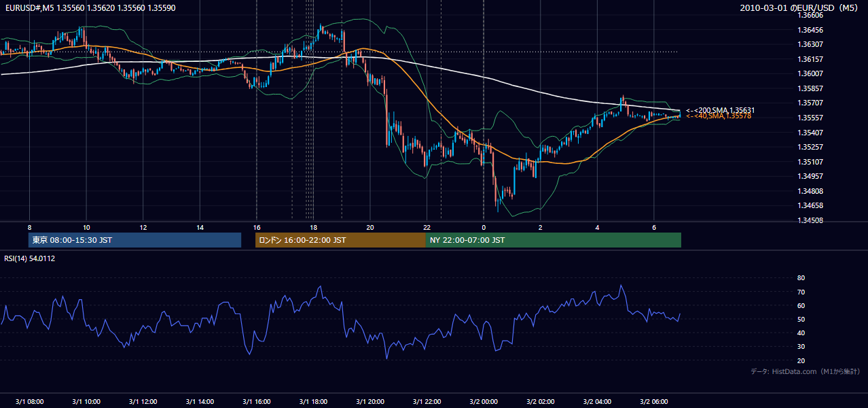The image size is (868, 408).
Task: Click the 1.34658 price axis label
Action: point(811,205)
